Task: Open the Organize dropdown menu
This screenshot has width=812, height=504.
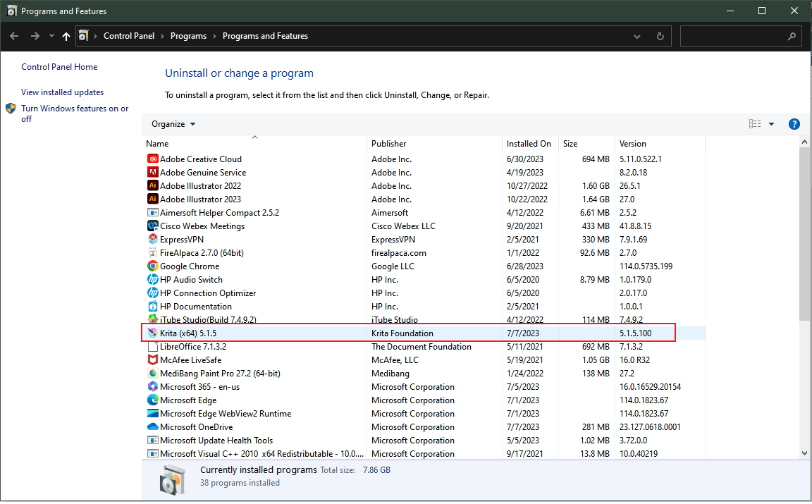Action: (x=173, y=124)
